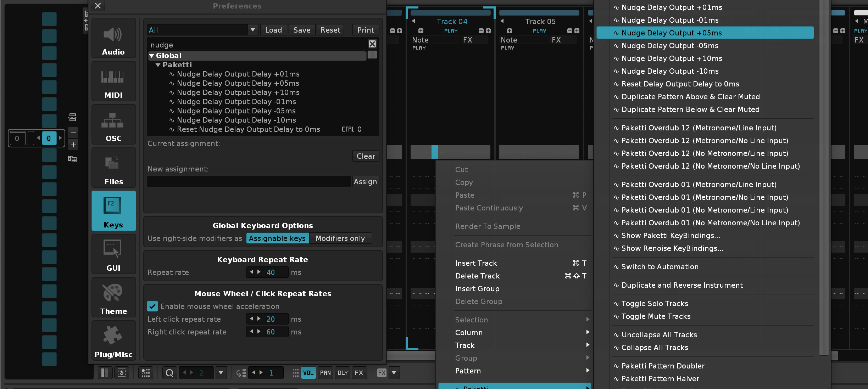This screenshot has width=868, height=389.
Task: Open the Audio preferences tab
Action: tap(113, 38)
